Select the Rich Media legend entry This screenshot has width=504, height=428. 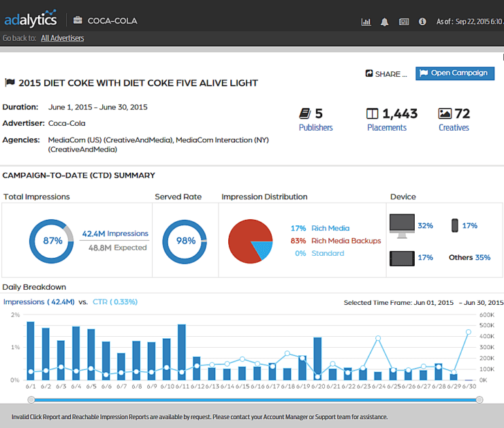320,228
